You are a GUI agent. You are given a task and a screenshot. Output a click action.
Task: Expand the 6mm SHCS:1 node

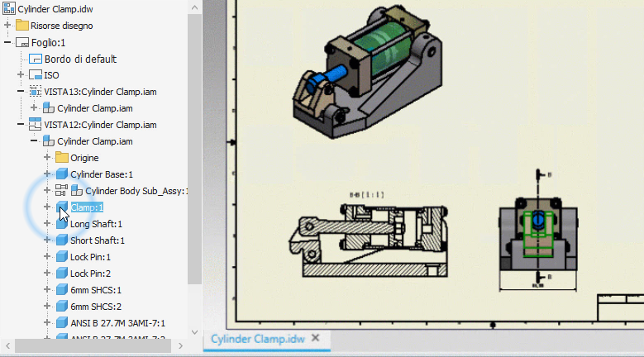point(47,289)
